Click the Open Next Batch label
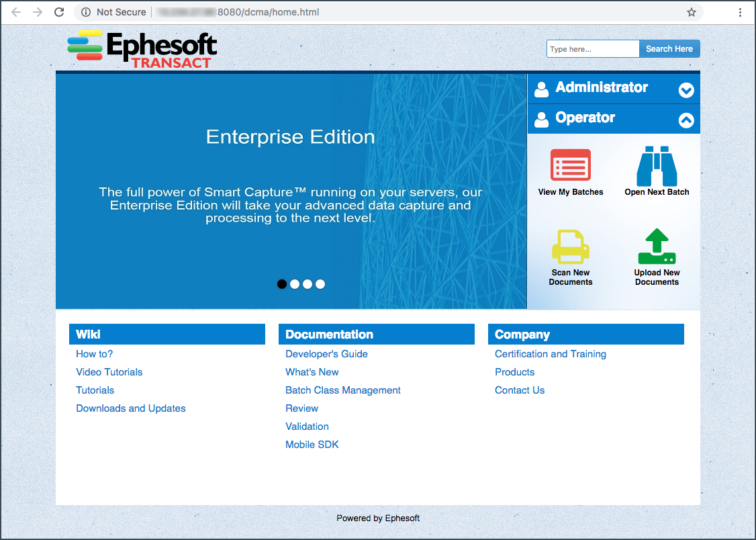756x540 pixels. click(x=657, y=192)
